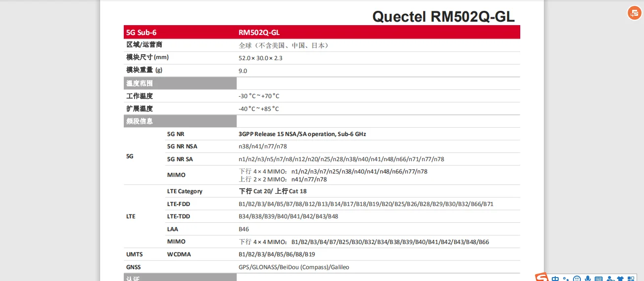
Task: Select the 5G group label
Action: (130, 156)
